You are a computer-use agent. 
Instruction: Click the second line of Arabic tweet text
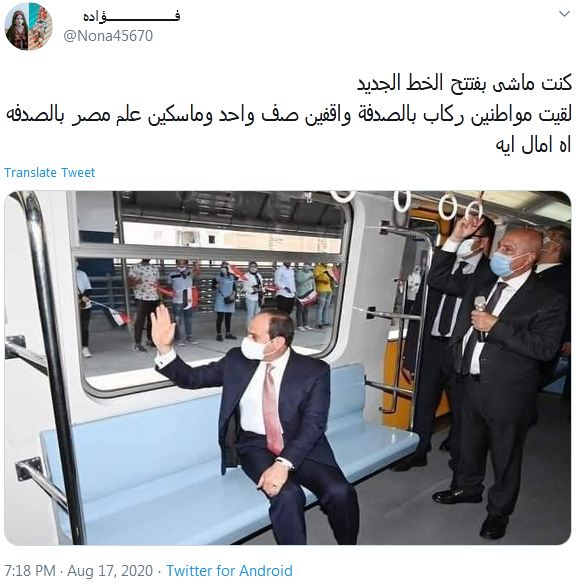point(289,115)
